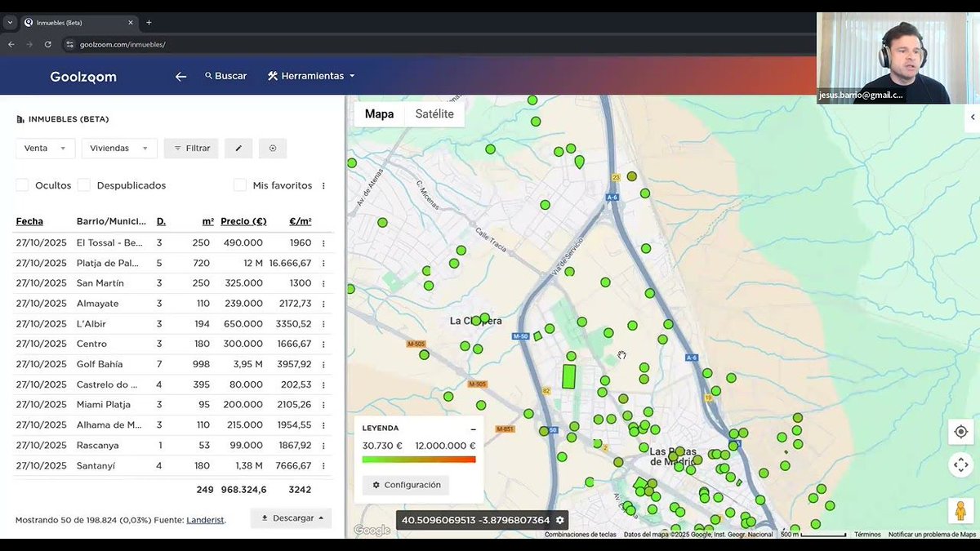Image resolution: width=980 pixels, height=551 pixels.
Task: Sort by Barrio/Munici... column header
Action: 111,221
